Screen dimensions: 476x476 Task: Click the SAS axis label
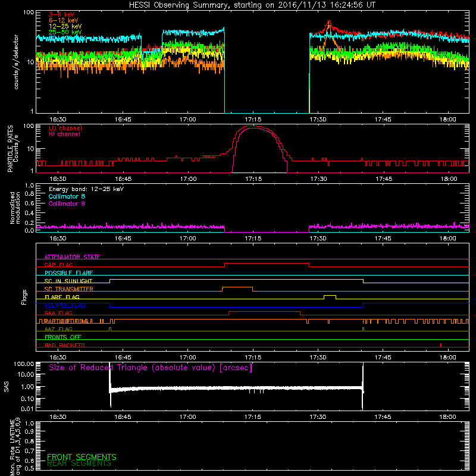[7, 386]
